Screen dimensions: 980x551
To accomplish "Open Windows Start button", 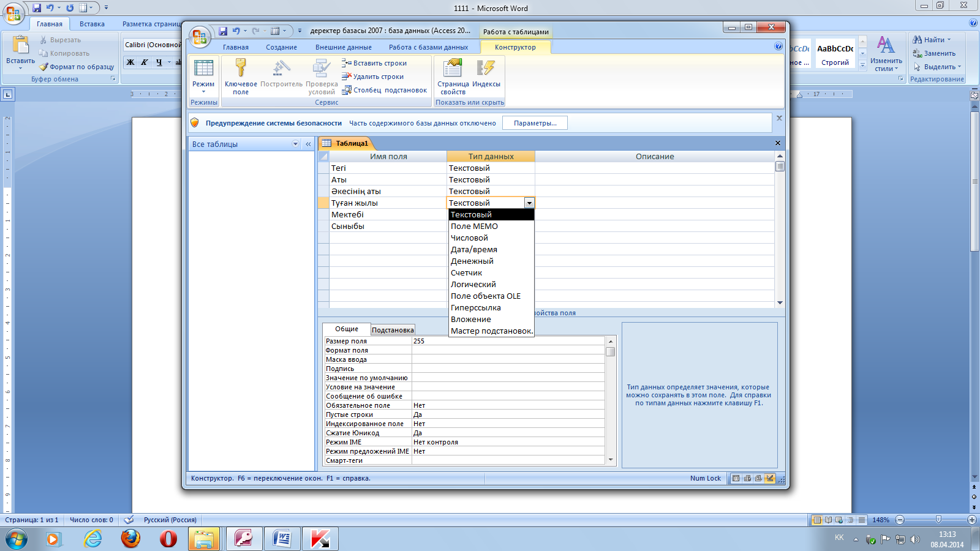I will [17, 539].
